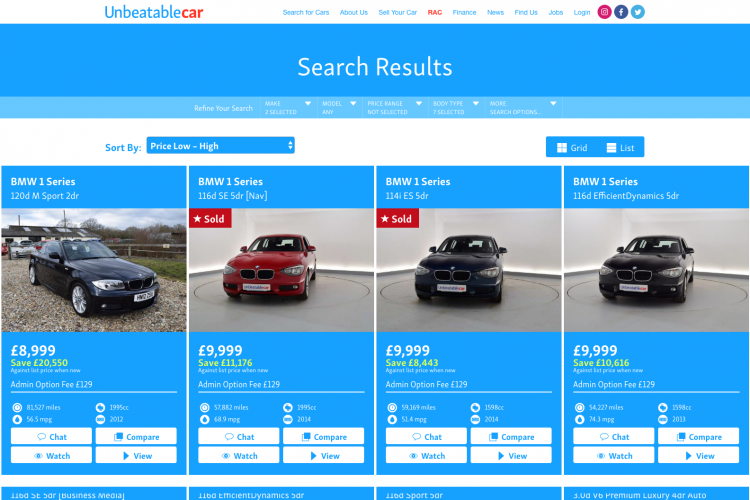Open Sell Your Car page

(397, 12)
